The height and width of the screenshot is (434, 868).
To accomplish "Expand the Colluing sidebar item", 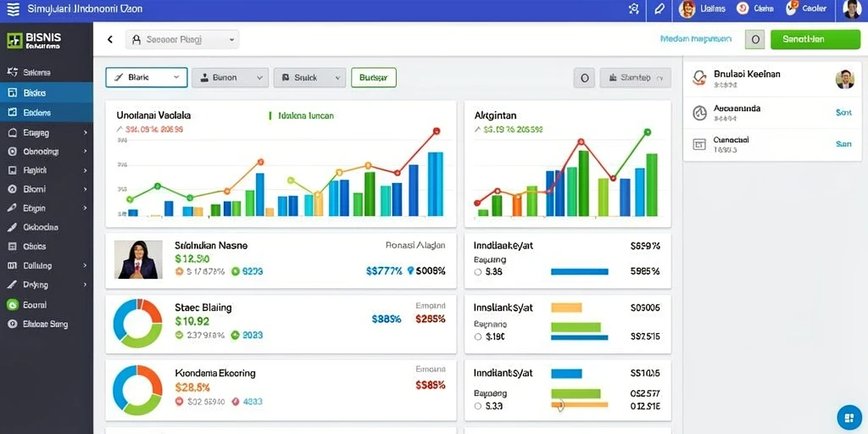I will point(47,265).
